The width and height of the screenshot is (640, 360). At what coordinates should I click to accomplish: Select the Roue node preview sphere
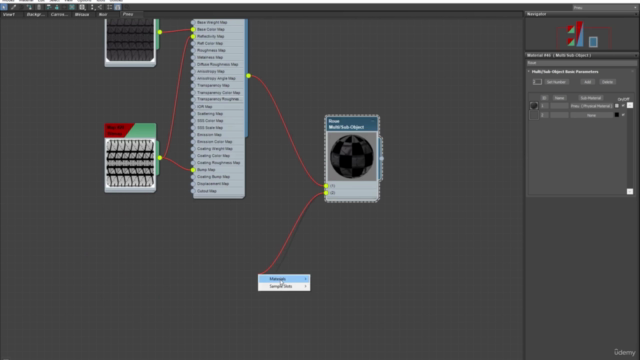click(x=352, y=156)
